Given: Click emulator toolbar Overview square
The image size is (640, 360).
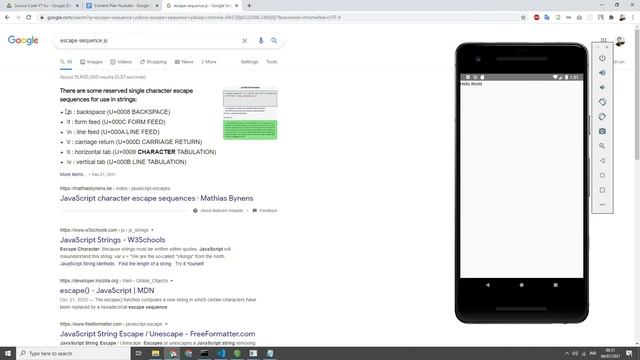Looking at the screenshot, I should (602, 190).
